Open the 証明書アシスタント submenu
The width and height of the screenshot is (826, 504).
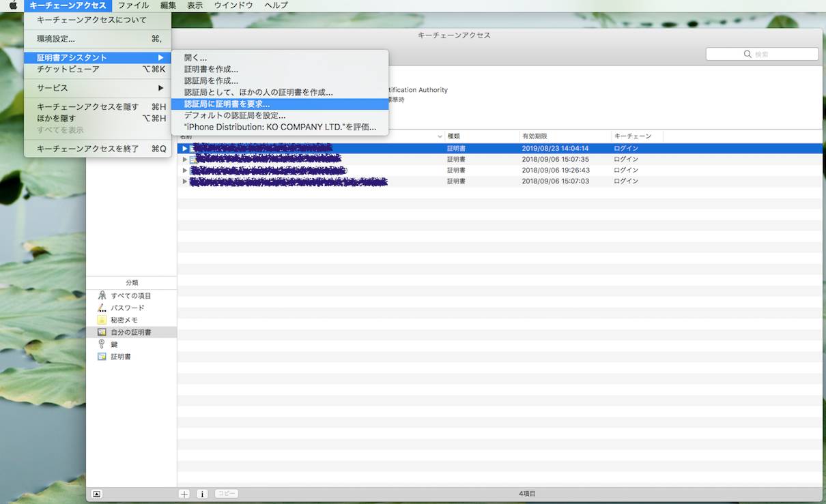click(98, 58)
